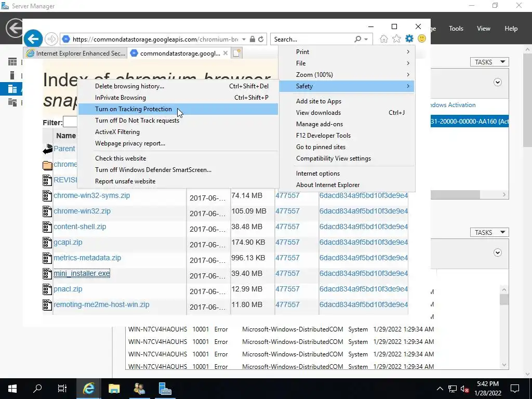Select View downloads

pos(347,113)
